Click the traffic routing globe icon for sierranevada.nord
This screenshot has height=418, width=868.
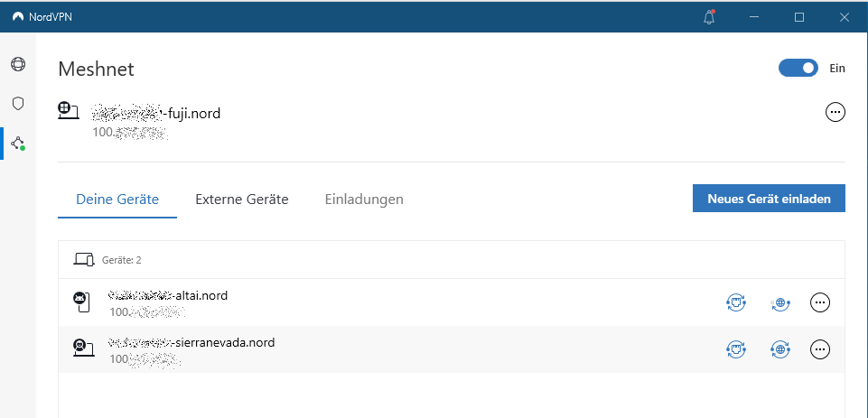[780, 348]
